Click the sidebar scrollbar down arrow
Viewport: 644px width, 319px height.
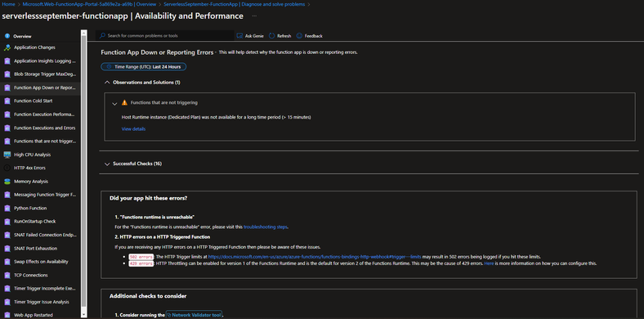coord(84,314)
